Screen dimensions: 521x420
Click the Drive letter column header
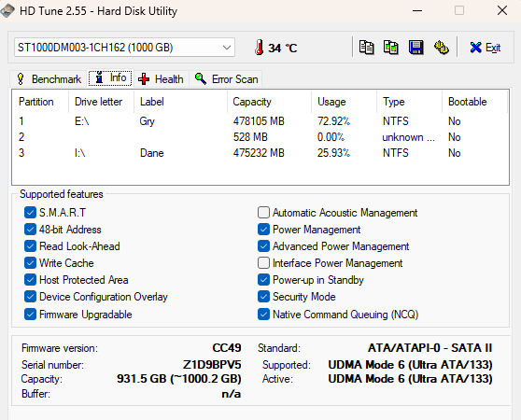tap(102, 102)
